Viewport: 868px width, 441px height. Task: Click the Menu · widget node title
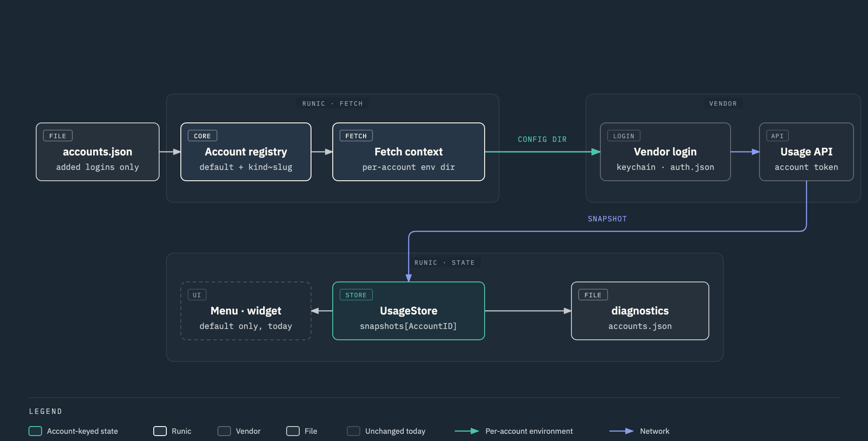(246, 311)
